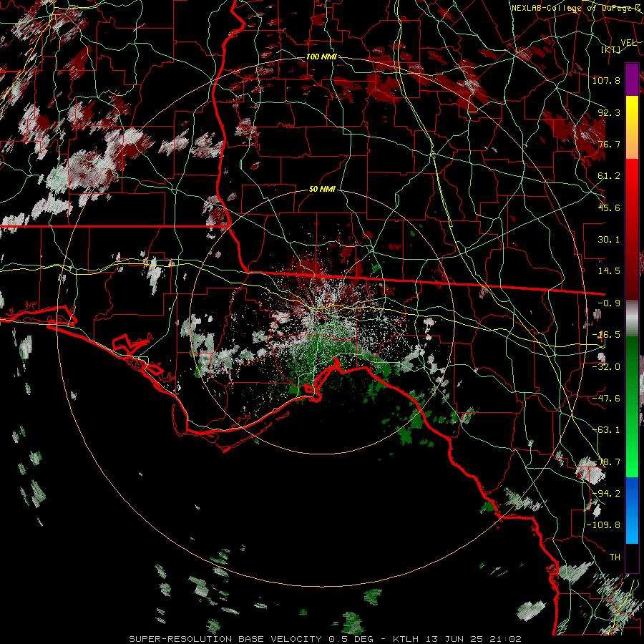This screenshot has width=644, height=644.
Task: Click the 100 NMI range ring label
Action: [x=321, y=57]
